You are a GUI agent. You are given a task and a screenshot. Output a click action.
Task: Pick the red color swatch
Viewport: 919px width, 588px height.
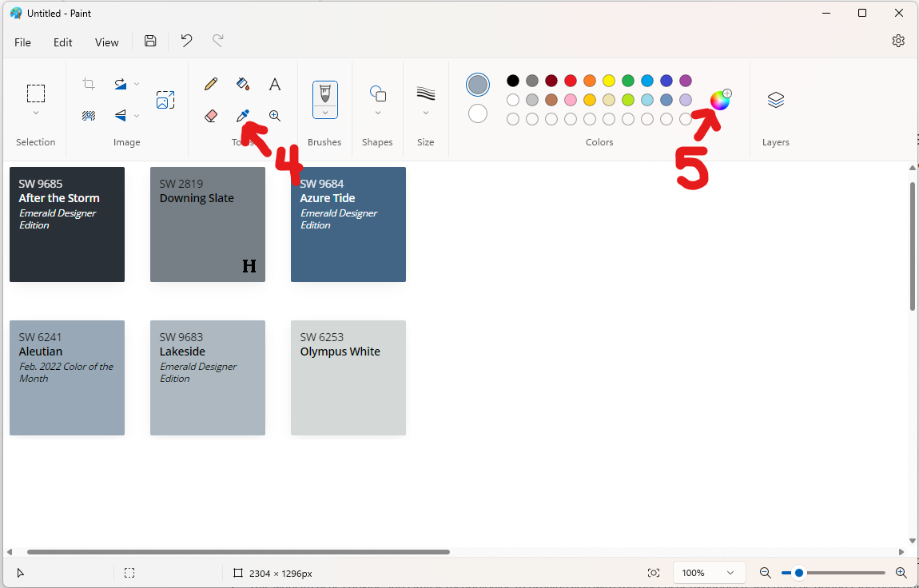coord(571,81)
